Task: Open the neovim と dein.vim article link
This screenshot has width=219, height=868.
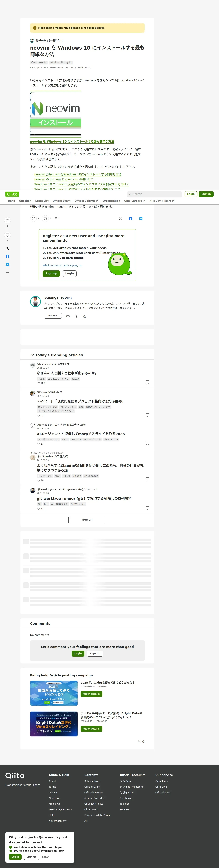Action: coord(78,175)
